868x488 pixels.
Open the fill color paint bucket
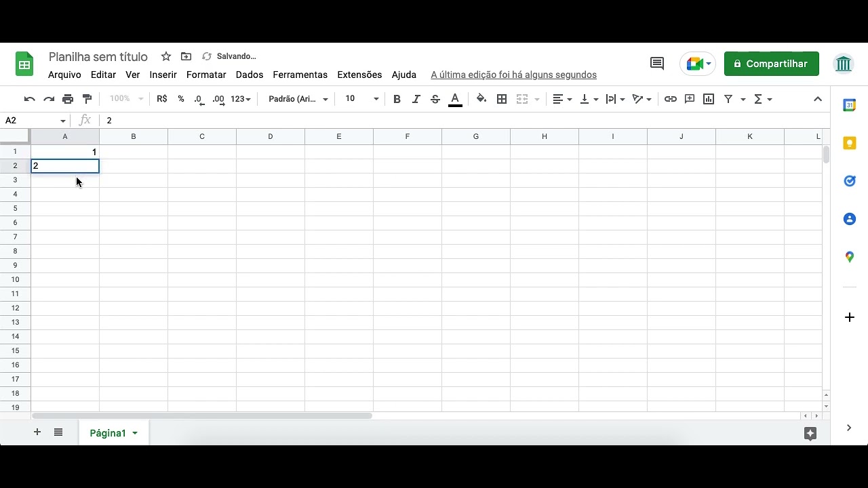(481, 99)
